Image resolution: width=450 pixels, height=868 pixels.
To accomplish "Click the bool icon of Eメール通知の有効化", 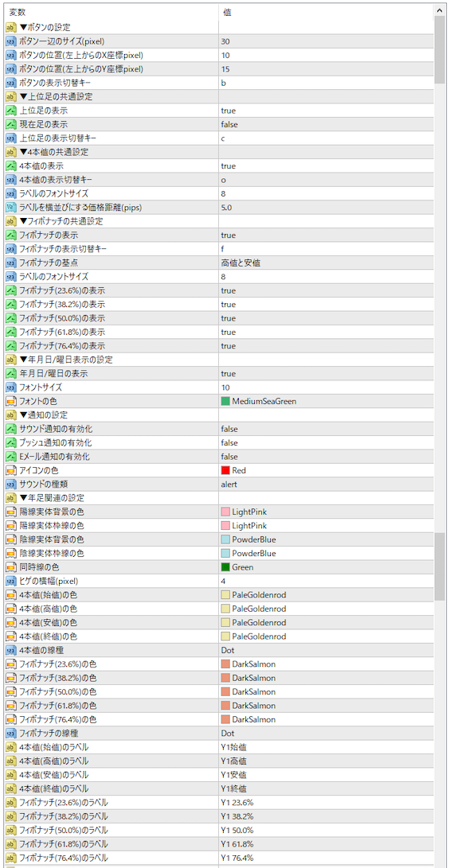I will click(x=11, y=457).
